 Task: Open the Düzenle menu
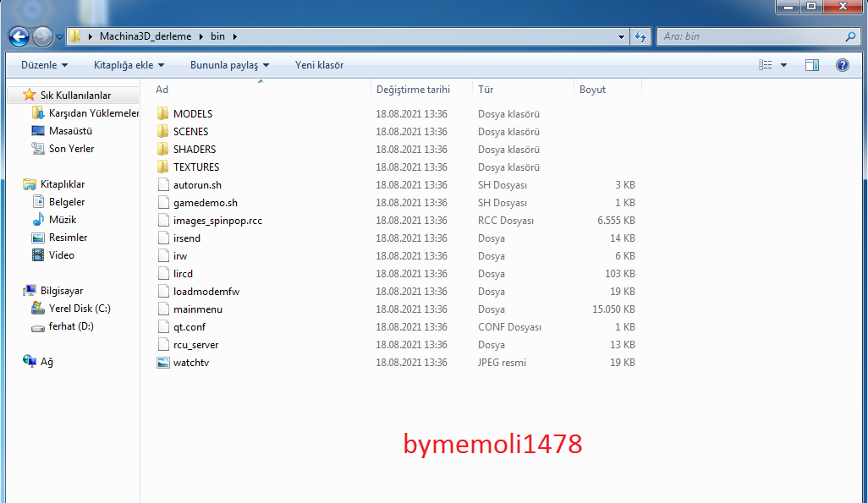44,65
